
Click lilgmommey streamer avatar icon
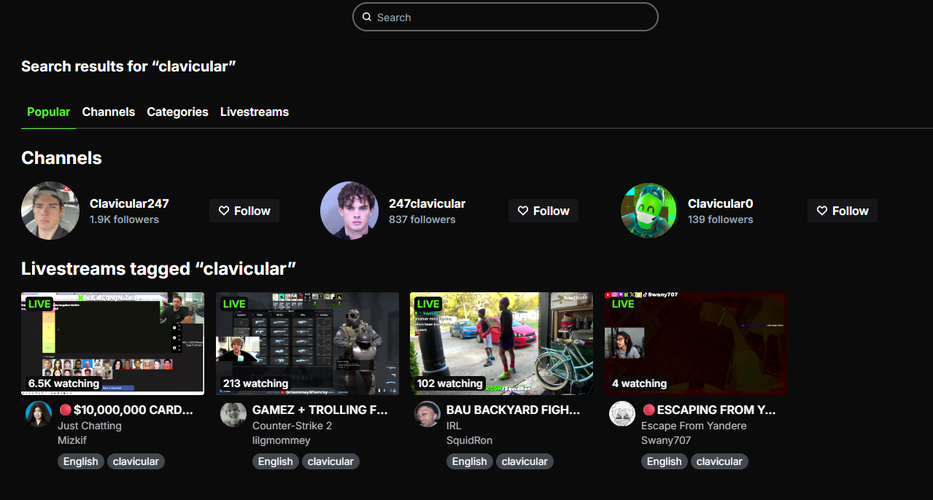[x=233, y=415]
